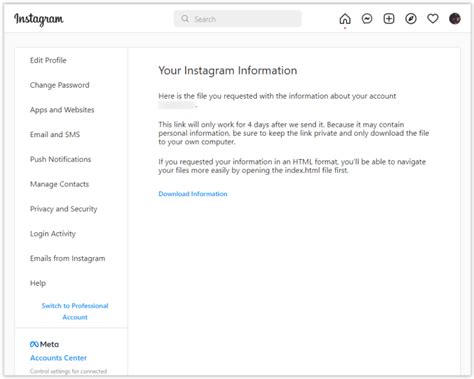
Task: Click Switch to Professional Account link
Action: pyautogui.click(x=75, y=311)
